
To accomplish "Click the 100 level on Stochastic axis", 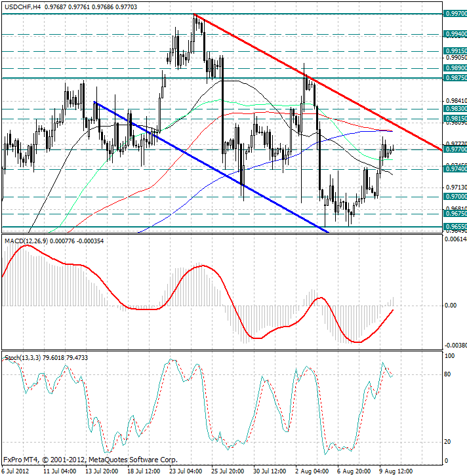I will [449, 356].
